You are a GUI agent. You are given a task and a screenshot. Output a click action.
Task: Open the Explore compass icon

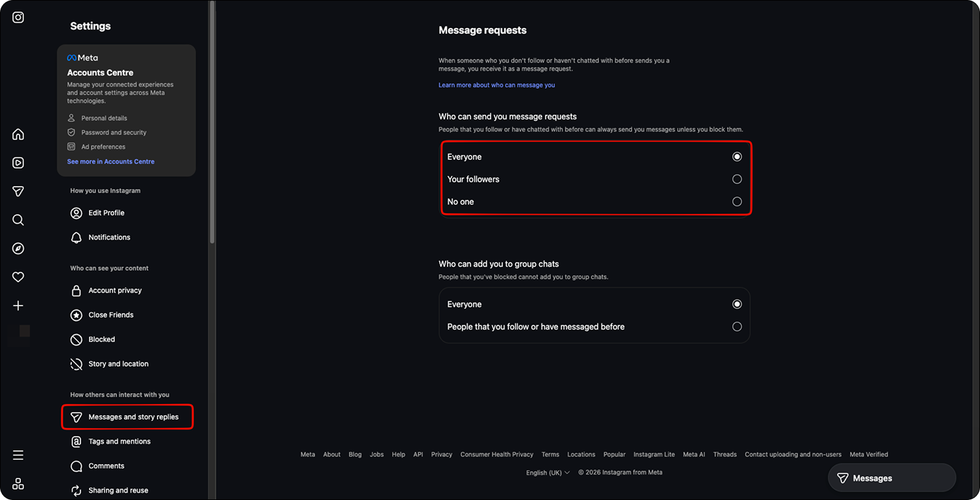click(18, 249)
